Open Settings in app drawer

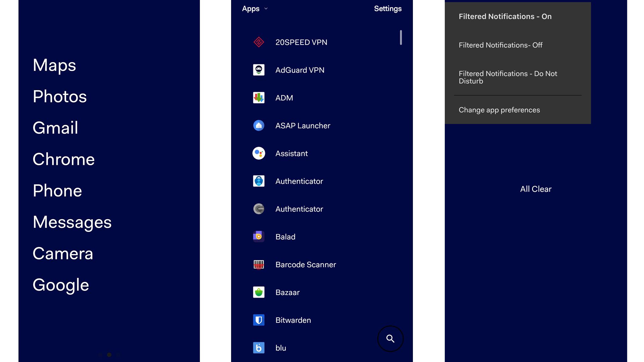388,9
